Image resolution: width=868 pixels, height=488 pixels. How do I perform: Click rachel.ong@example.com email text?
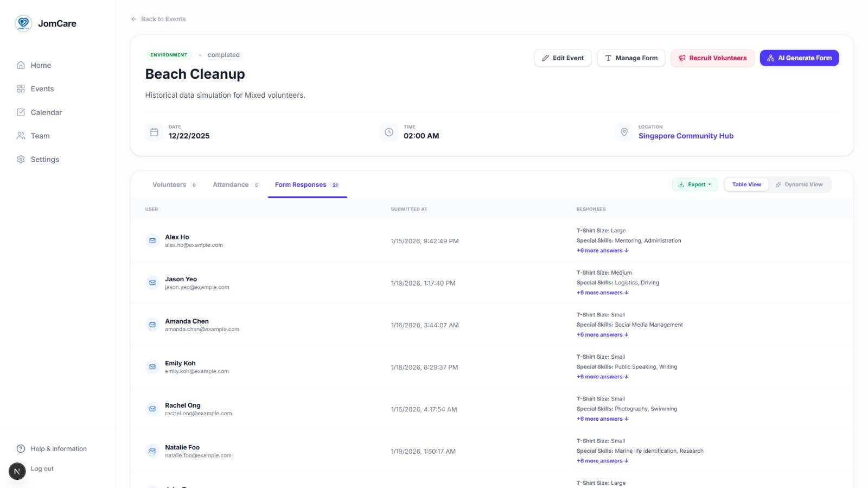point(198,414)
